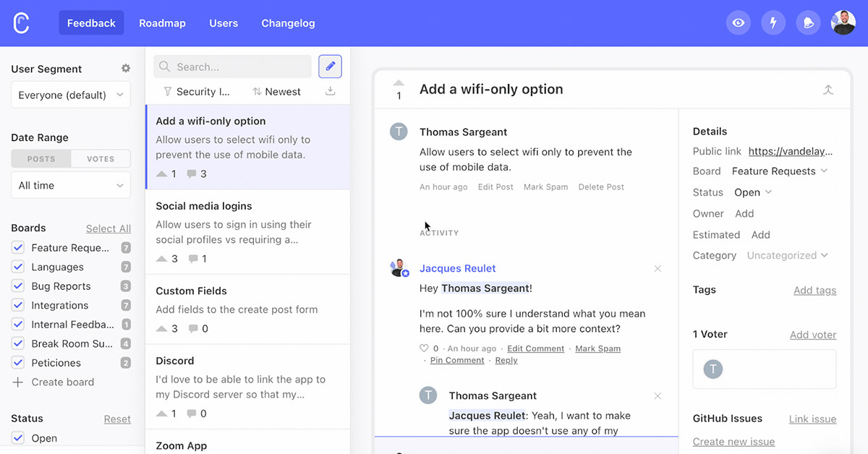Image resolution: width=868 pixels, height=454 pixels.
Task: Click the pencil create post button
Action: [x=330, y=67]
